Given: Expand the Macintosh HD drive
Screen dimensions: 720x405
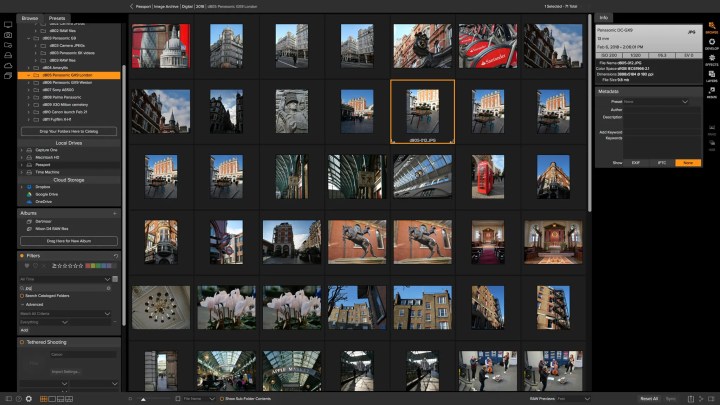Looking at the screenshot, I should (x=22, y=158).
